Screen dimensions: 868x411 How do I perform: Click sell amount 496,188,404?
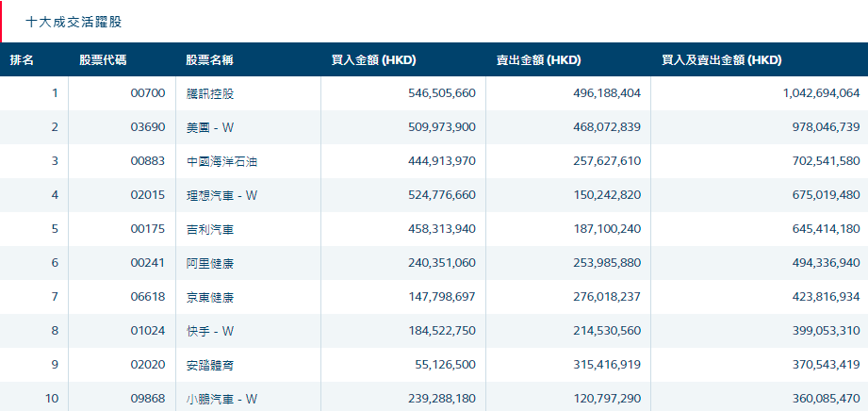pyautogui.click(x=607, y=93)
